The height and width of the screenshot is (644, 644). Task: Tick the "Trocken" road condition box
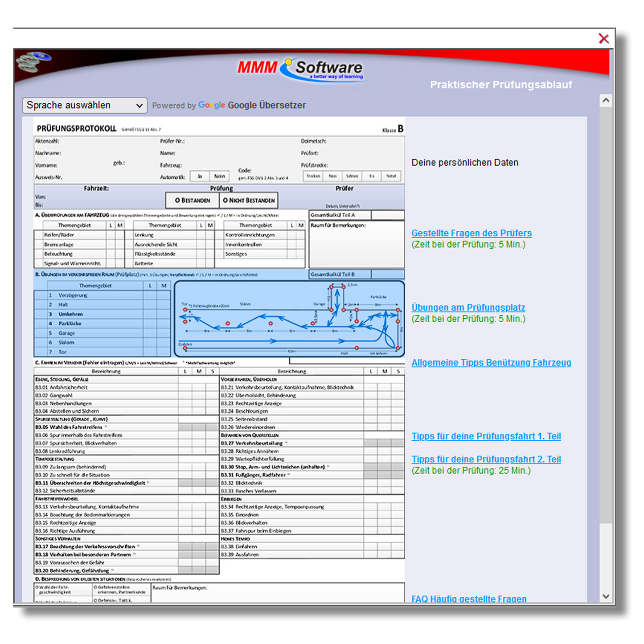(313, 176)
